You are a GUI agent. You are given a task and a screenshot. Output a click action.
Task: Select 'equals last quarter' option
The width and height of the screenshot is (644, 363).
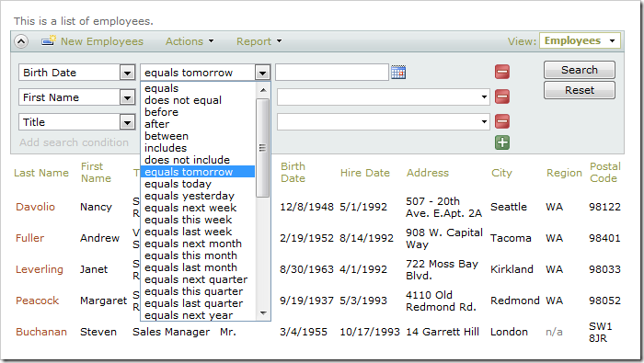198,302
